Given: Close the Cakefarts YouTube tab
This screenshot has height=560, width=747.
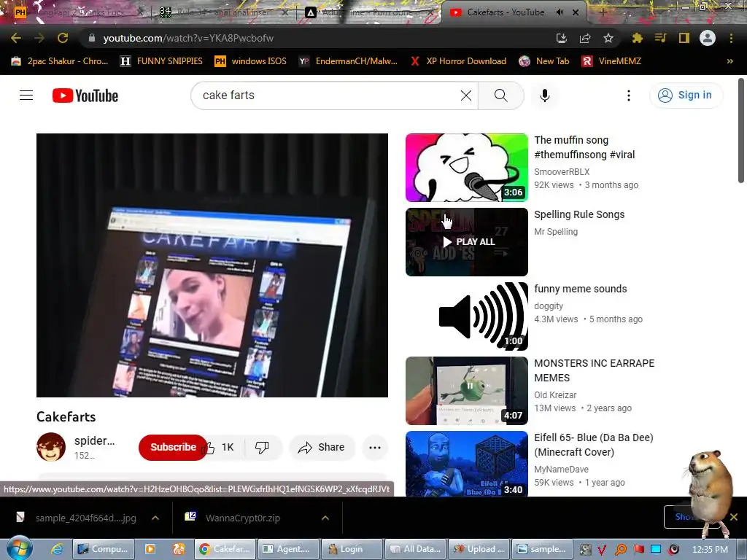Looking at the screenshot, I should point(576,12).
